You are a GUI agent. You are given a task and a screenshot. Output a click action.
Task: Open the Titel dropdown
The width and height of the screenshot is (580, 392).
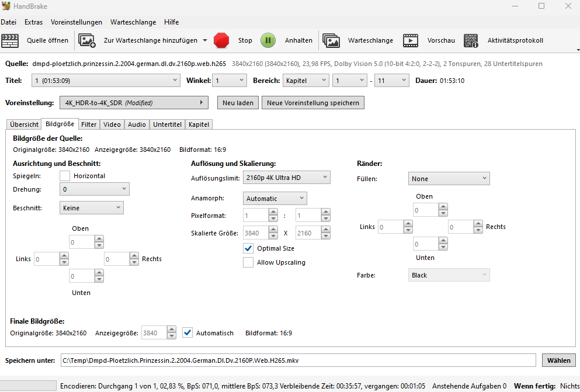tap(106, 81)
